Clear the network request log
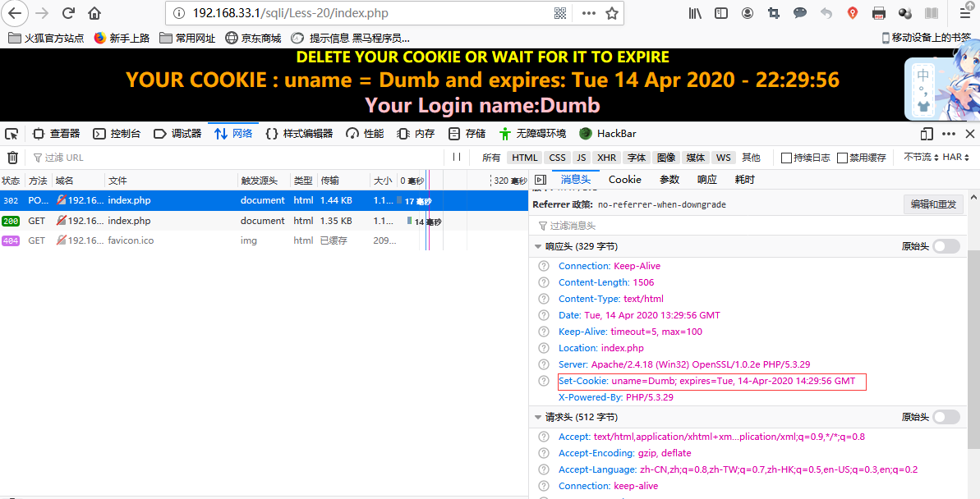This screenshot has width=980, height=499. click(13, 157)
